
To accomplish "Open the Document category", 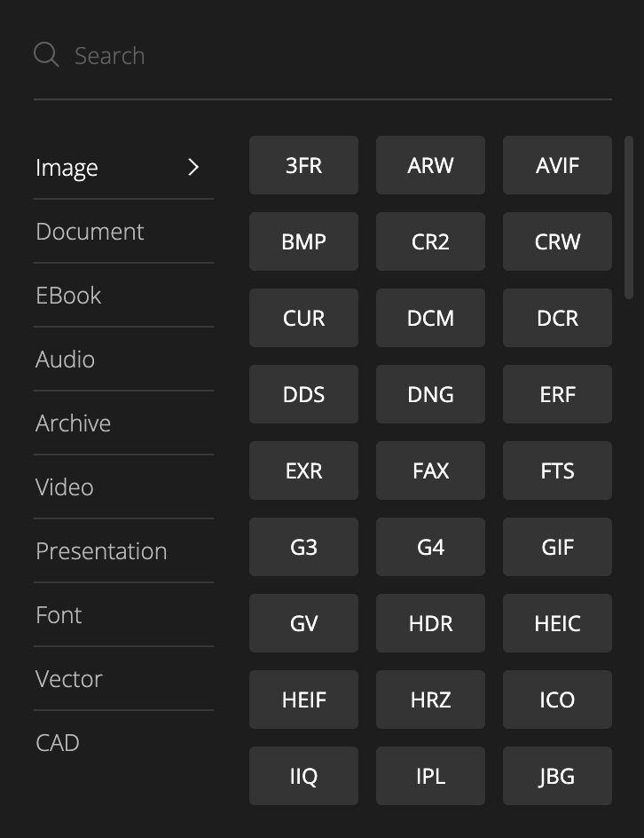I will (123, 232).
